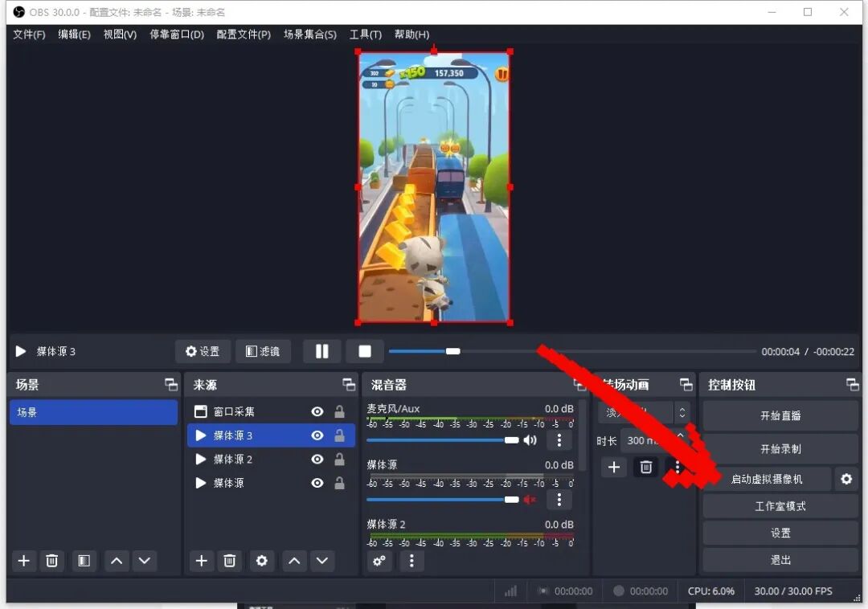The width and height of the screenshot is (868, 609).
Task: Open 设置 in control panel
Action: pos(780,533)
